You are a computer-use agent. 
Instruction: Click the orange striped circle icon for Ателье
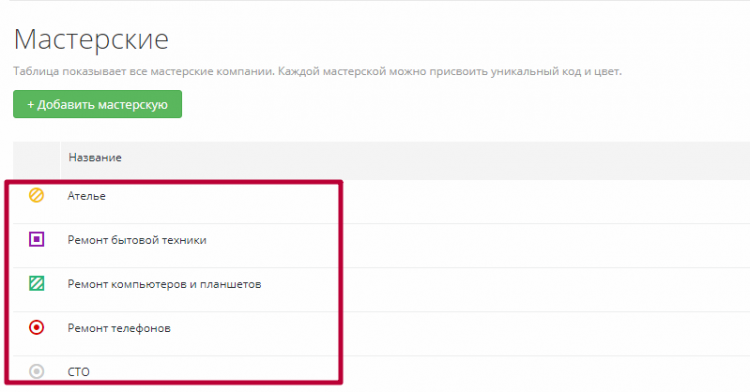pos(36,195)
